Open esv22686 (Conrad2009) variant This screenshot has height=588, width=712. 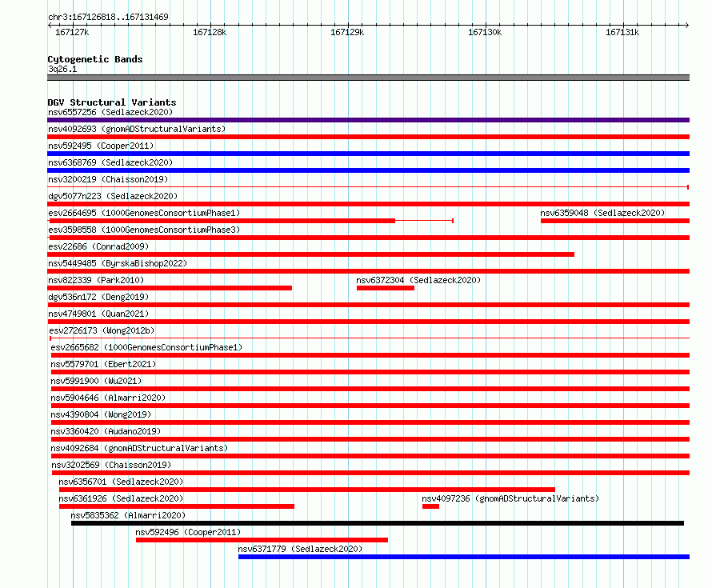[x=98, y=246]
